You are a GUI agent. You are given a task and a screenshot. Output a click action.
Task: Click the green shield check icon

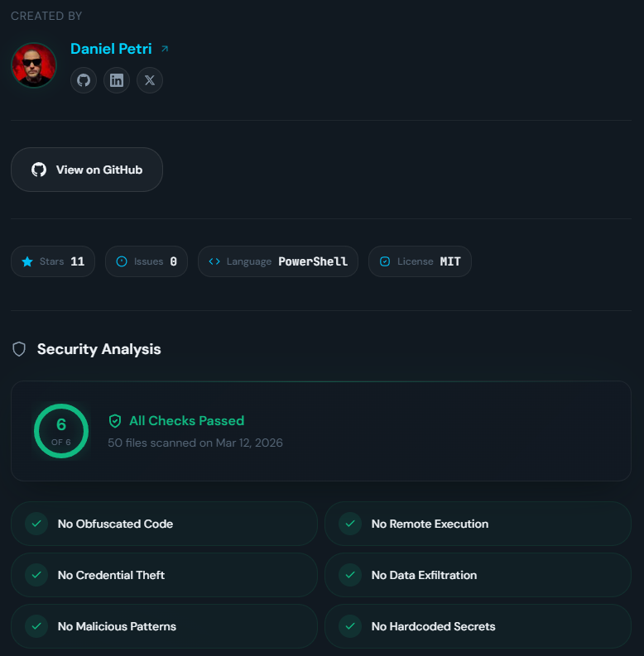pyautogui.click(x=115, y=421)
